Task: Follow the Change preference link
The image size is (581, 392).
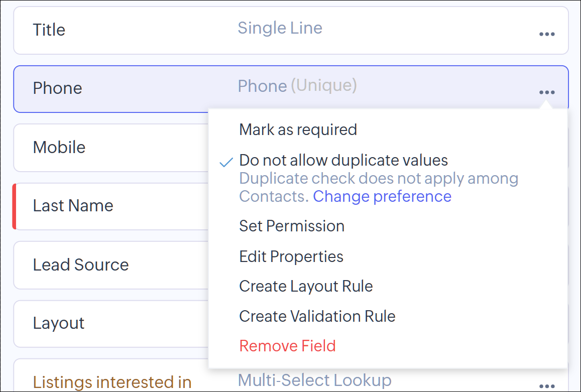Action: 382,196
